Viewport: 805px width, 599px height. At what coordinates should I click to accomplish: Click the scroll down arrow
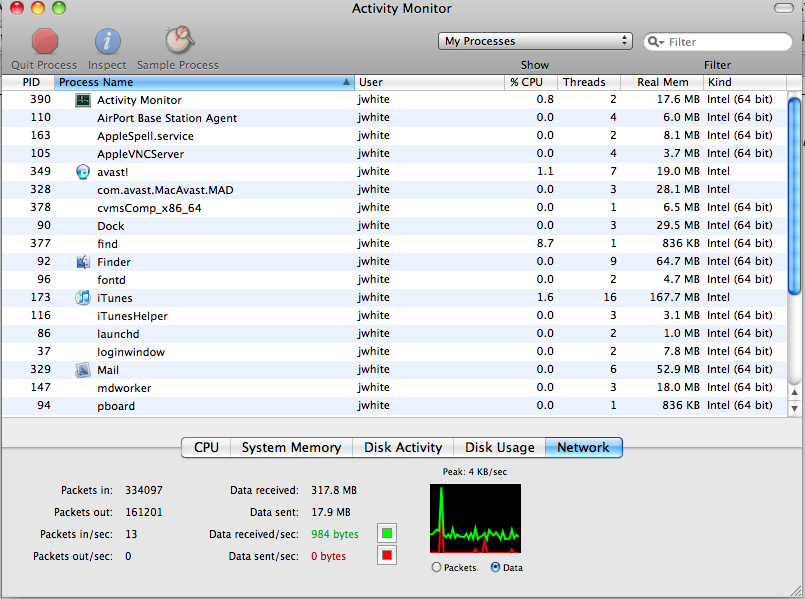click(794, 409)
